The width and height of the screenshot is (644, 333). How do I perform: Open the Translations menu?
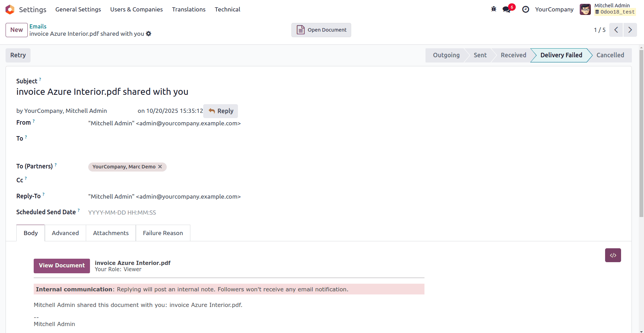click(x=189, y=9)
